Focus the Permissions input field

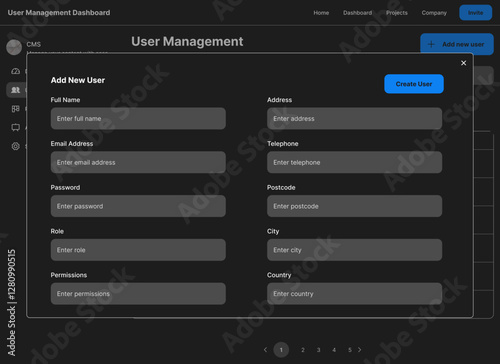[138, 293]
